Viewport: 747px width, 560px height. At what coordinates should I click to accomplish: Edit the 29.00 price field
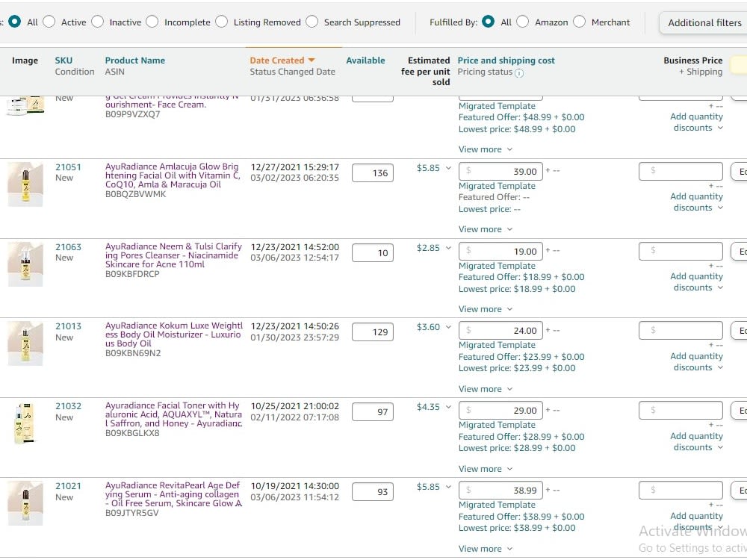500,411
